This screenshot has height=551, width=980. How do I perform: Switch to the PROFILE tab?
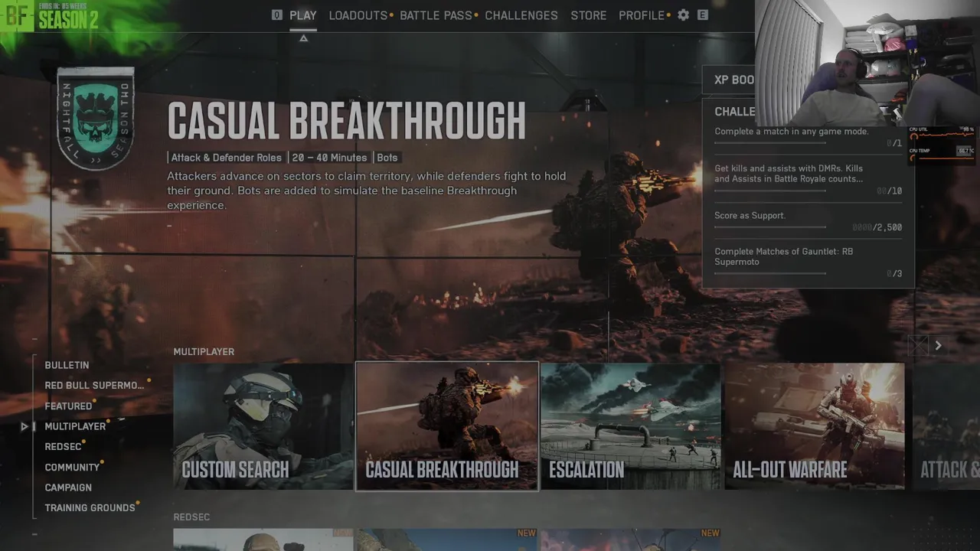point(642,15)
